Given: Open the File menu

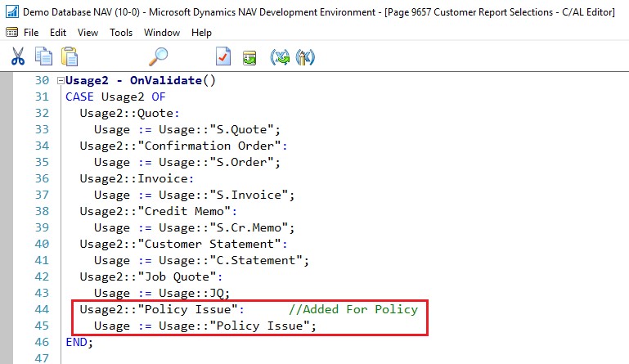Looking at the screenshot, I should coord(31,33).
